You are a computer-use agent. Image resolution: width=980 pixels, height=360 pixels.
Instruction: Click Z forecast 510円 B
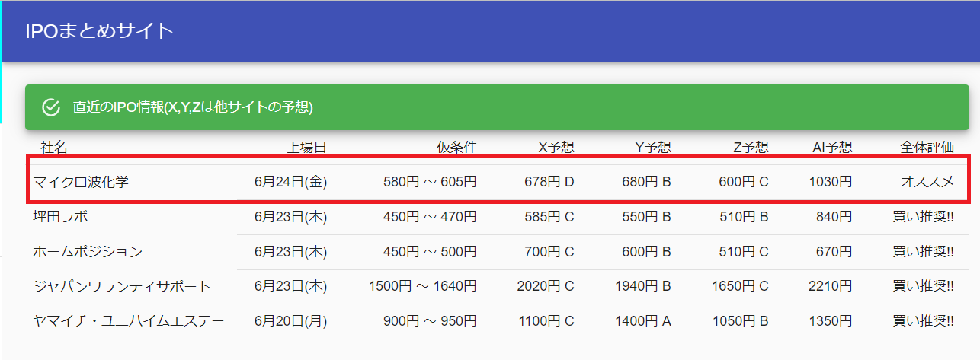[744, 217]
